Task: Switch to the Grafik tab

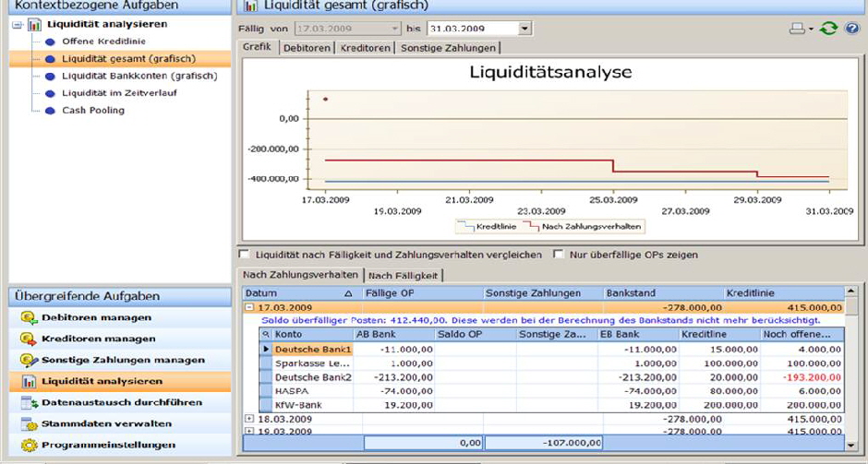Action: pos(258,47)
